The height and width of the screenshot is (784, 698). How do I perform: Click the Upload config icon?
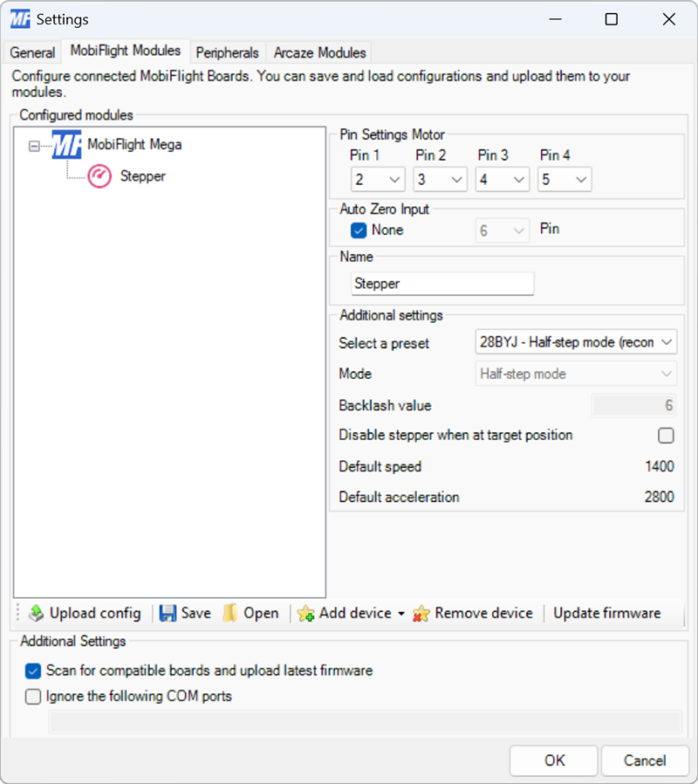(38, 613)
